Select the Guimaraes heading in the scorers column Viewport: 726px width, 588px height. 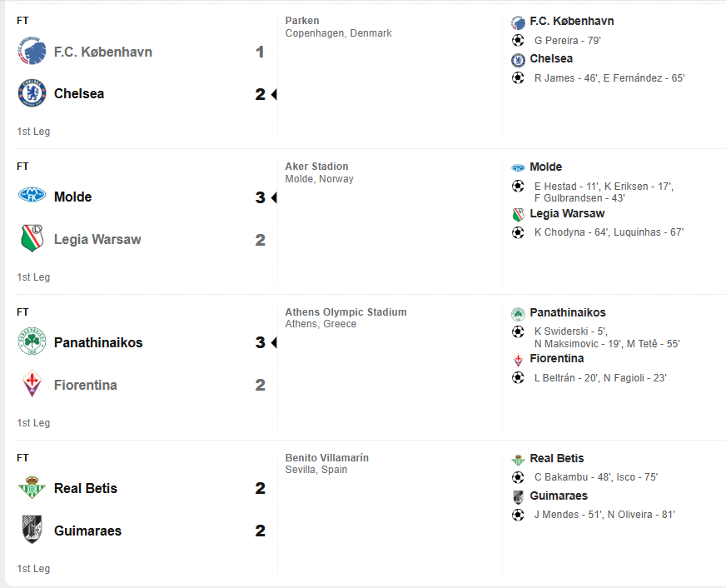pyautogui.click(x=559, y=496)
